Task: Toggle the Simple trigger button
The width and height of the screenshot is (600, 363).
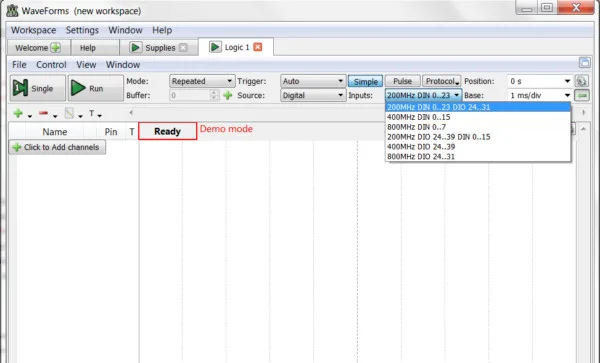Action: [365, 81]
